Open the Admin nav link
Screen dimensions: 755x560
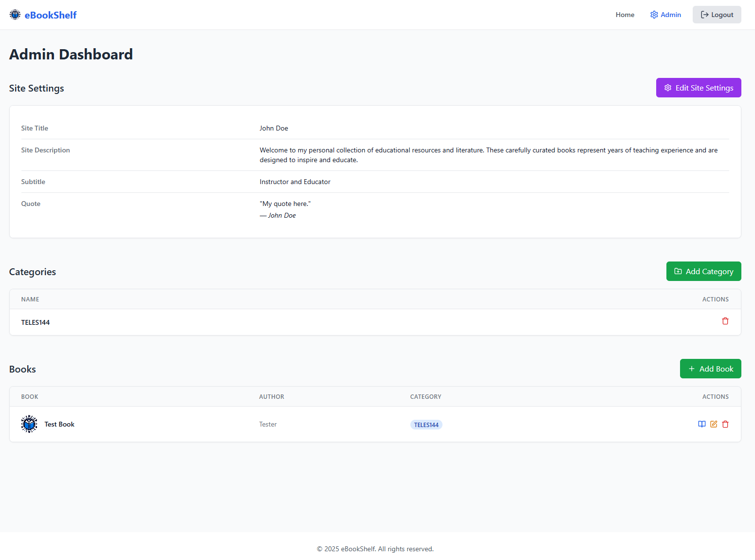pos(665,15)
